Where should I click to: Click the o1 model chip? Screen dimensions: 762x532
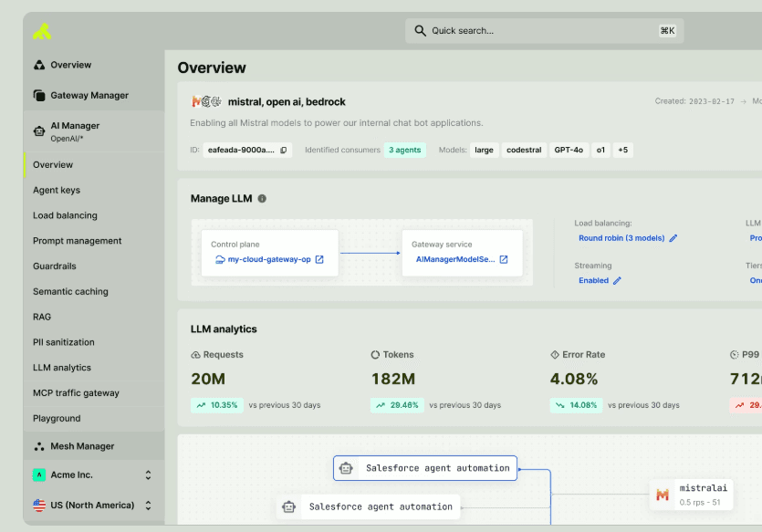[600, 151]
